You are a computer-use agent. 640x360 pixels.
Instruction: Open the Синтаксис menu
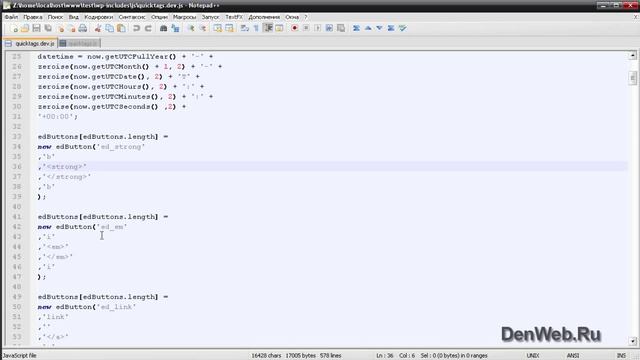coord(132,17)
